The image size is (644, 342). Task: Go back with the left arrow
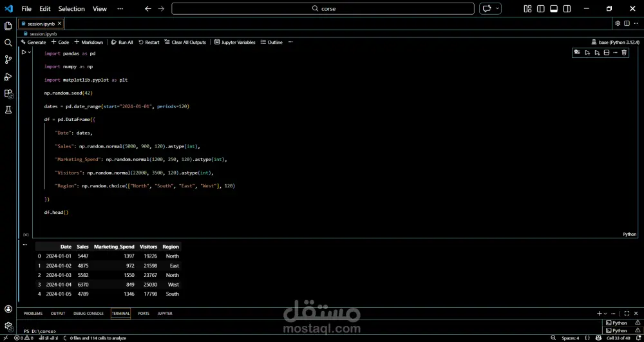pos(148,8)
